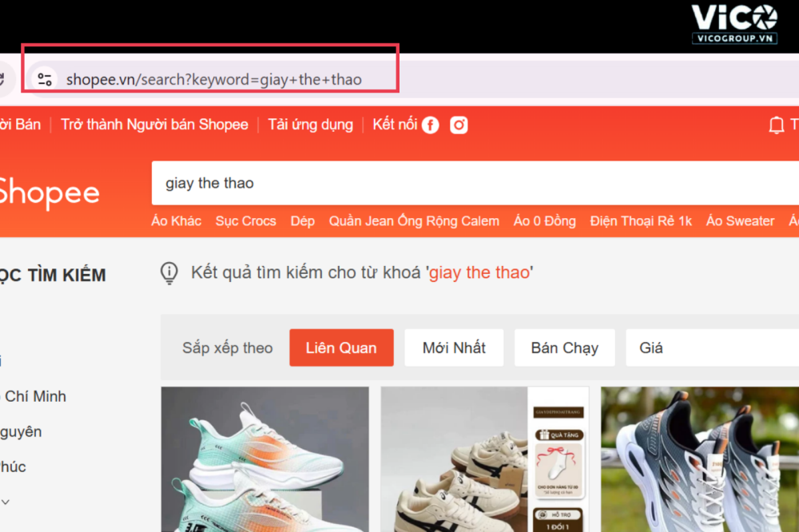Click the browser address bar URL
This screenshot has height=532, width=799.
click(x=214, y=79)
